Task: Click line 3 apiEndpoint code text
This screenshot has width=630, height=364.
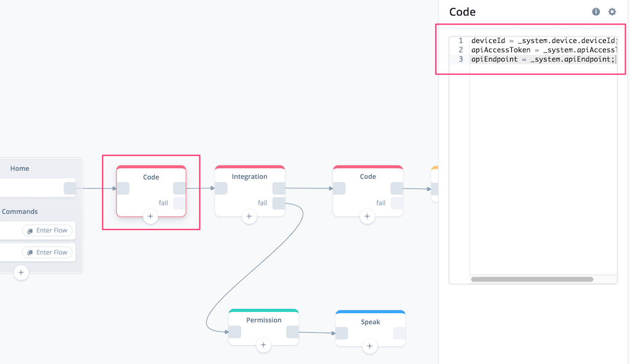Action: 543,59
